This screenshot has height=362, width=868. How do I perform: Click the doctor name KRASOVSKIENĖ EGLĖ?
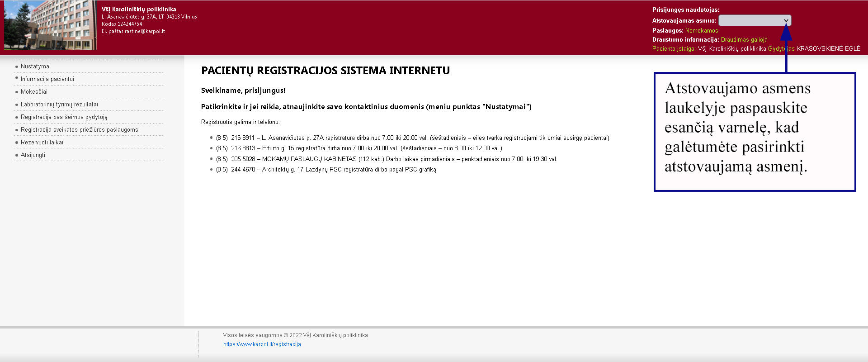point(828,49)
